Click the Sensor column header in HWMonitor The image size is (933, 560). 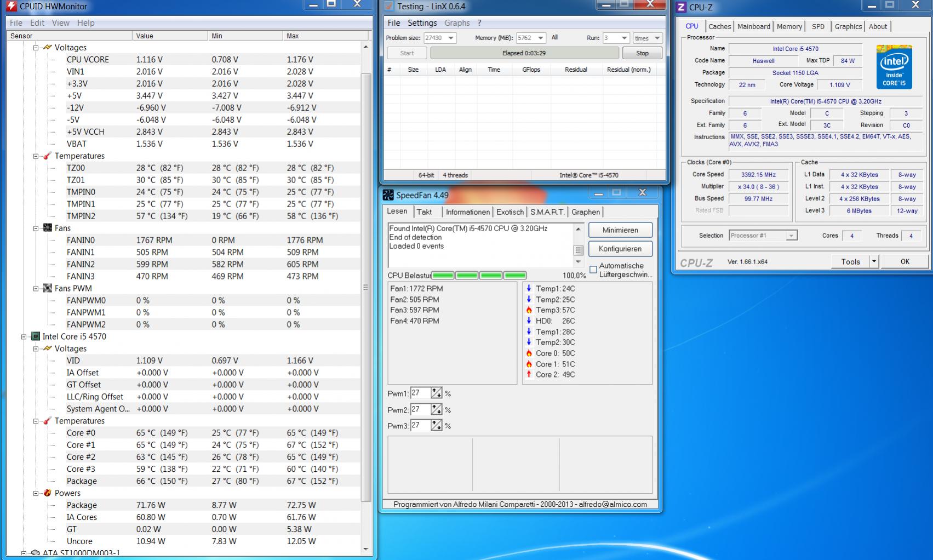(x=70, y=36)
